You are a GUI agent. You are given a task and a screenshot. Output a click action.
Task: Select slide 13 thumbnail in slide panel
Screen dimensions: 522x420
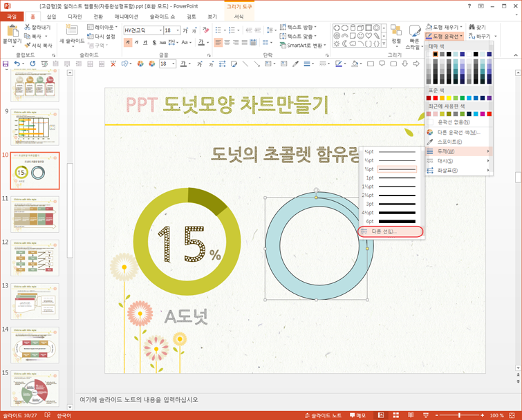(35, 301)
